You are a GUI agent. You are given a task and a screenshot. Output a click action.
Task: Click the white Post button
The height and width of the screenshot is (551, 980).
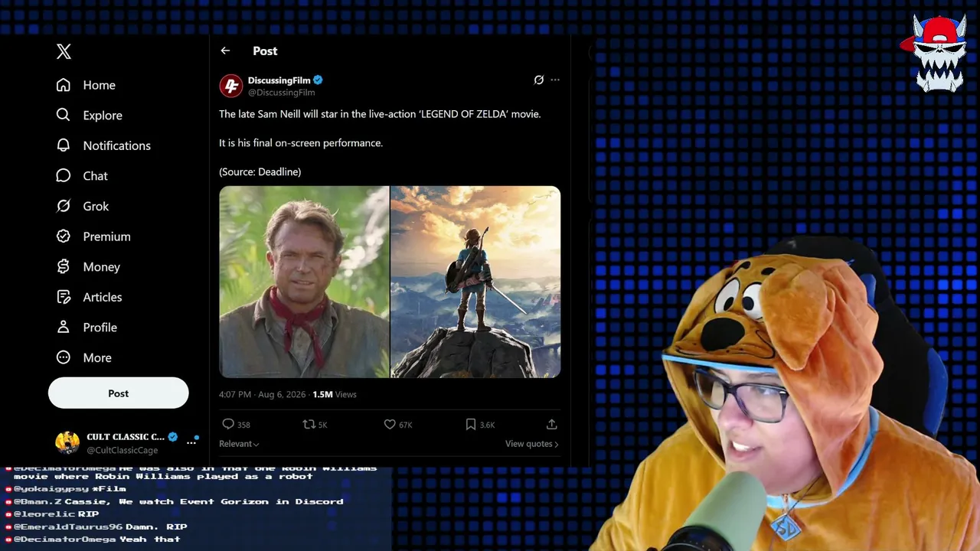(119, 393)
